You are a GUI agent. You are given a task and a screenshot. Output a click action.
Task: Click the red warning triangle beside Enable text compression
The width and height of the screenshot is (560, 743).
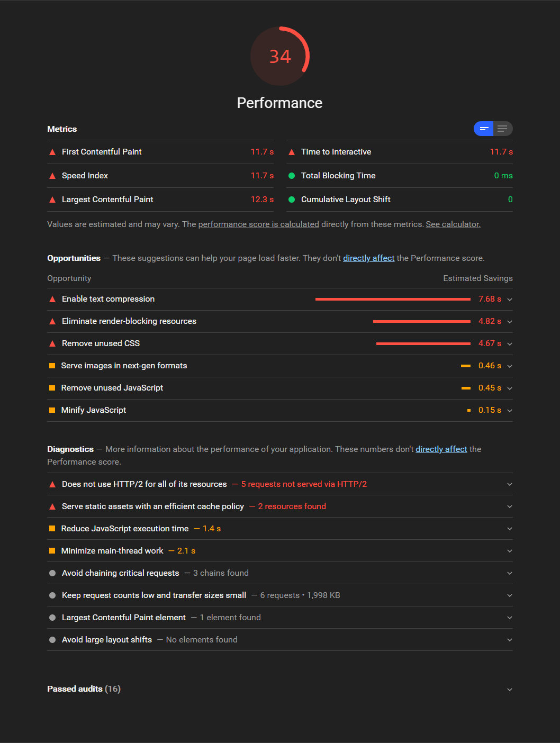[52, 299]
